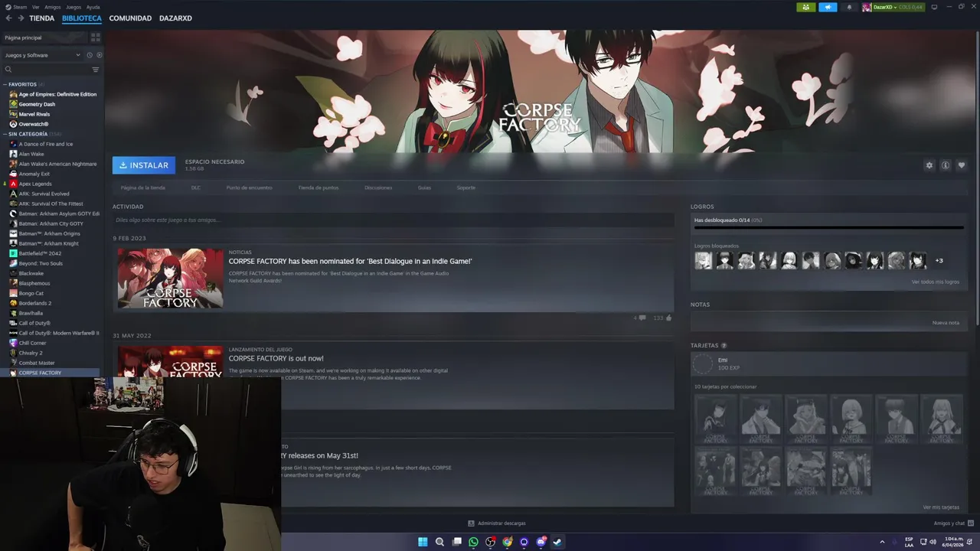Open the Soporte tab
The image size is (980, 551).
coord(466,187)
